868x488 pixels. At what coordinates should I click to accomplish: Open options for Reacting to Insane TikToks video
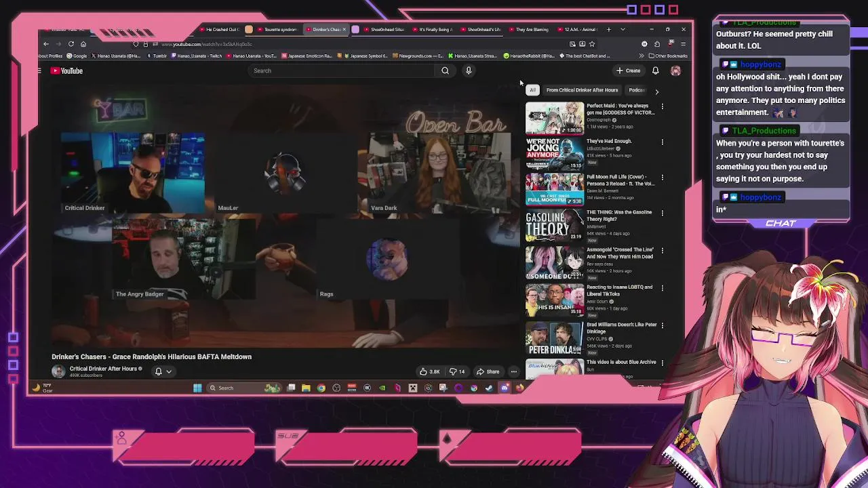tap(663, 287)
